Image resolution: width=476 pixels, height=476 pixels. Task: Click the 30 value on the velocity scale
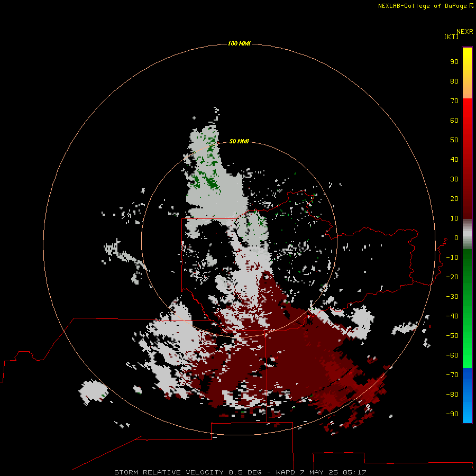pos(454,179)
